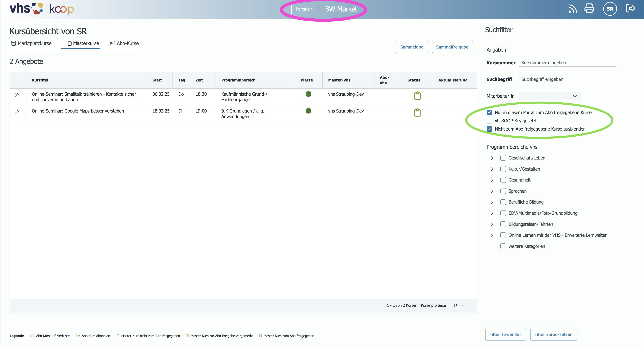
Task: Check Kultur/Gestalten program area
Action: tap(503, 169)
